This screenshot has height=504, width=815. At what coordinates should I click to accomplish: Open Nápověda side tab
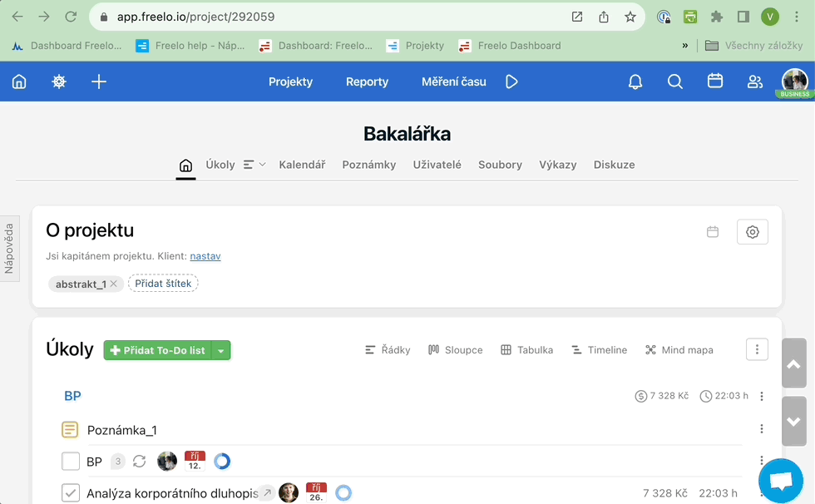(x=9, y=249)
